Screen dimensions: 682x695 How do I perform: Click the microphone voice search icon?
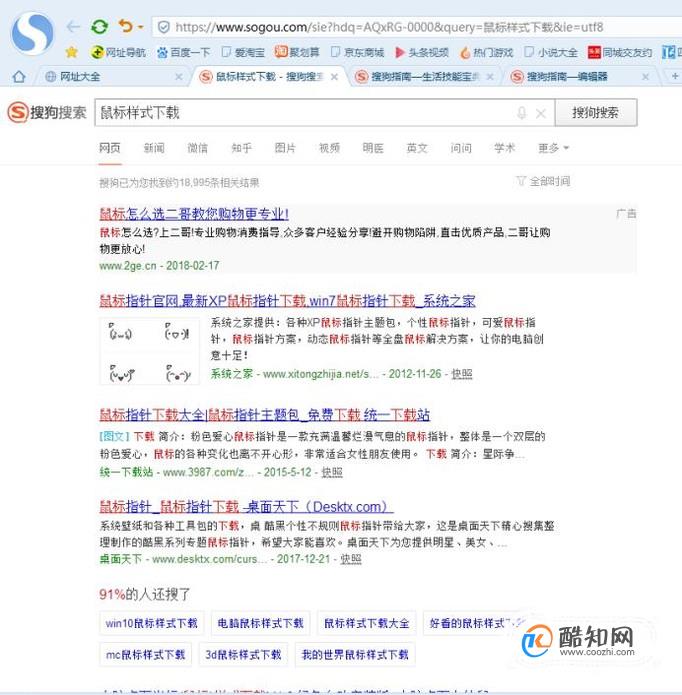coord(522,113)
